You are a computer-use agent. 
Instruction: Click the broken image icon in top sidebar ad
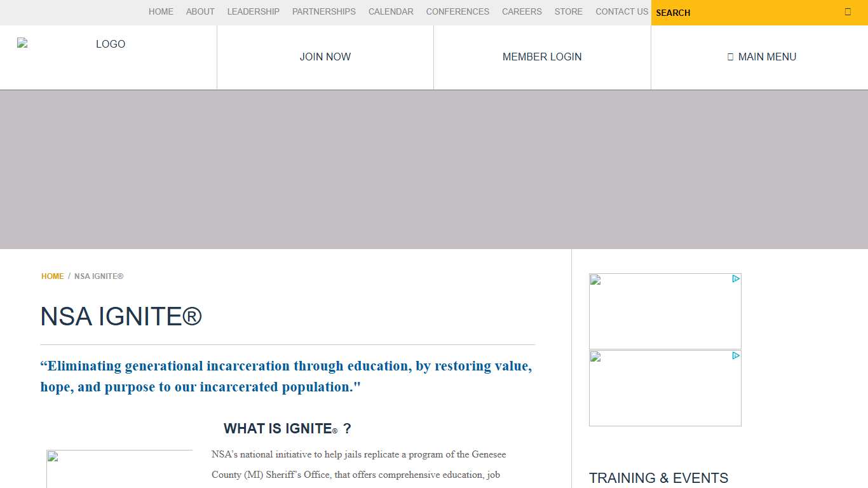point(595,279)
